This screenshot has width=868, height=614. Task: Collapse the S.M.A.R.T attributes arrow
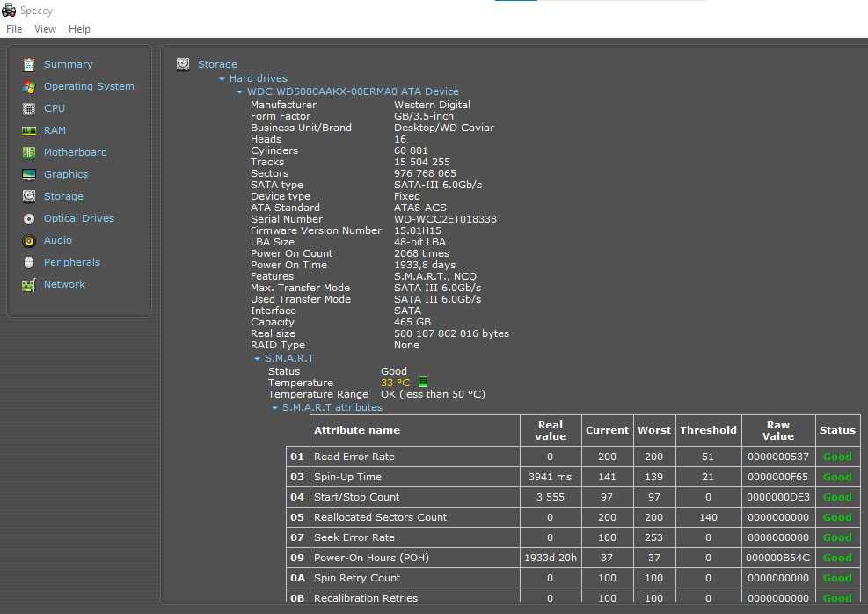(275, 408)
